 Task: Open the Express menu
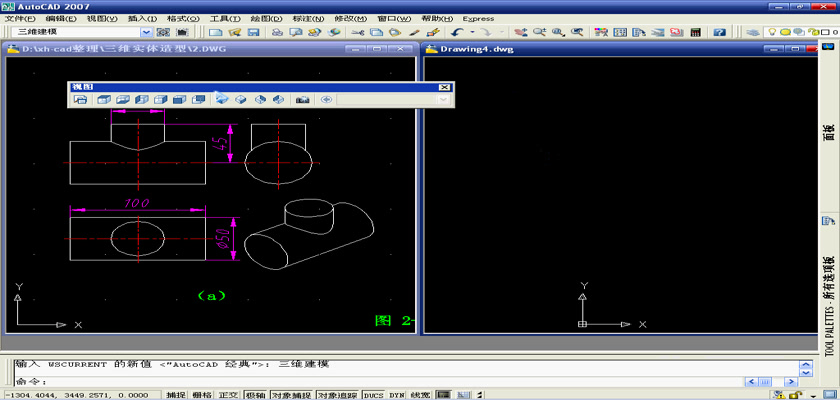478,19
